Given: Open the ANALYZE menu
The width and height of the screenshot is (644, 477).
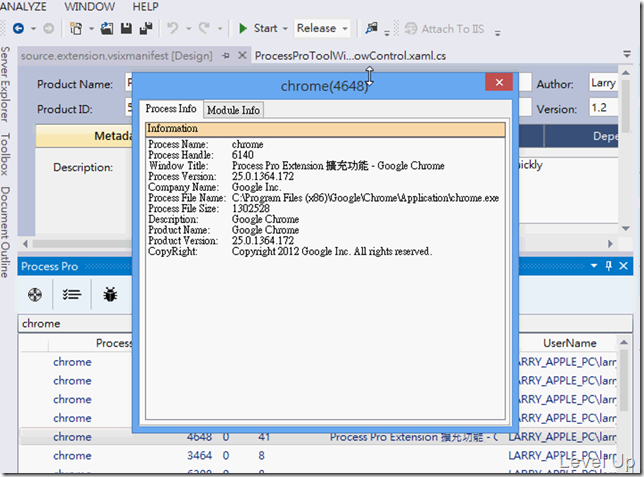Looking at the screenshot, I should (x=23, y=7).
